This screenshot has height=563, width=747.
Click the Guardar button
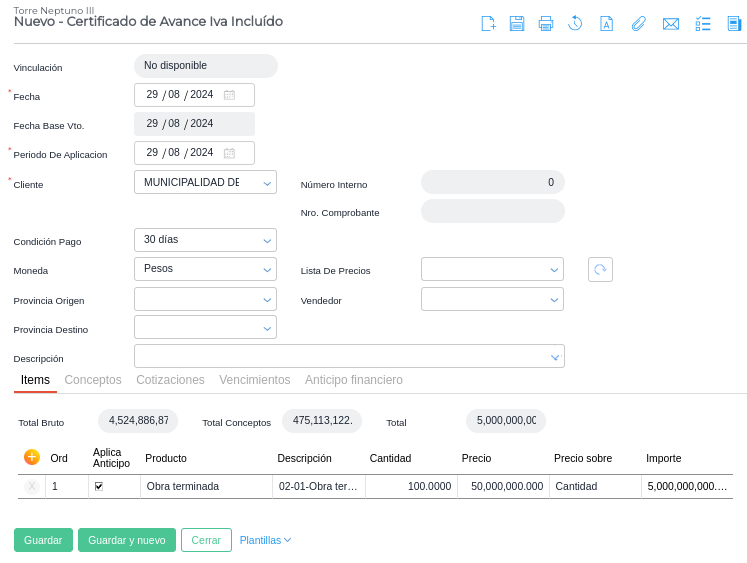43,540
